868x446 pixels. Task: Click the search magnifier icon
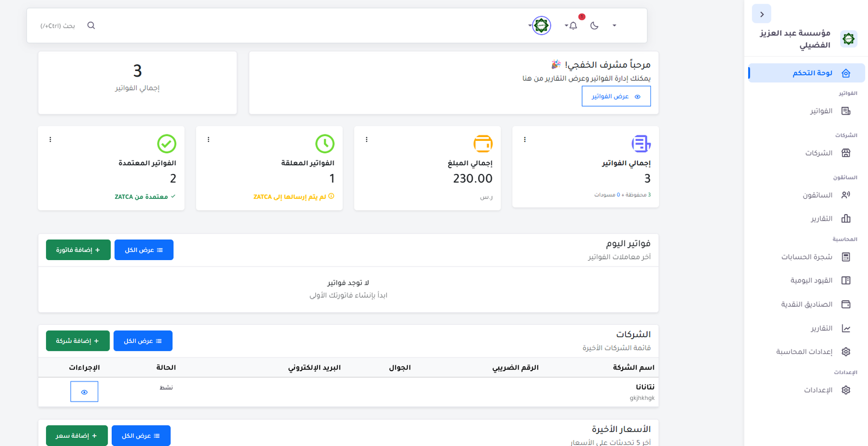pos(91,25)
